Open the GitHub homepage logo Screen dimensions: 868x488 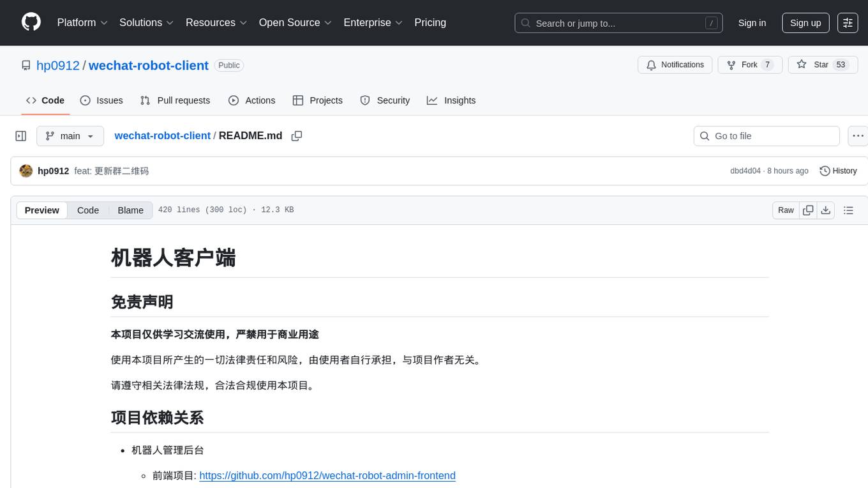tap(31, 22)
